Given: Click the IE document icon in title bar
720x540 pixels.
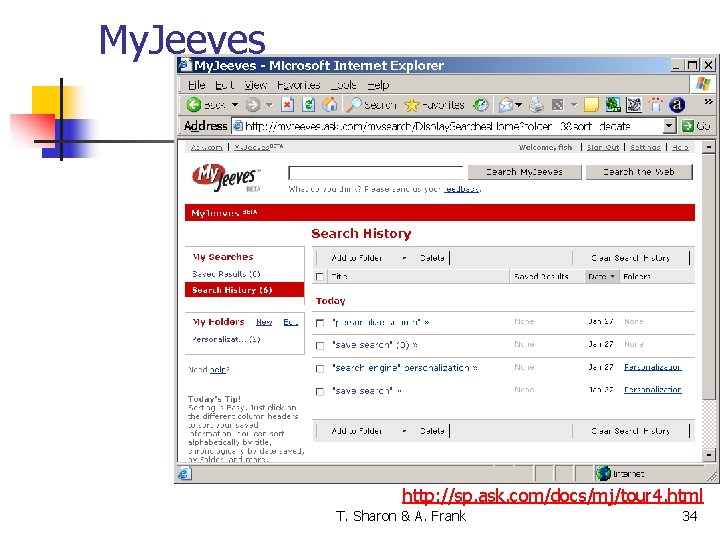Looking at the screenshot, I should click(x=185, y=65).
